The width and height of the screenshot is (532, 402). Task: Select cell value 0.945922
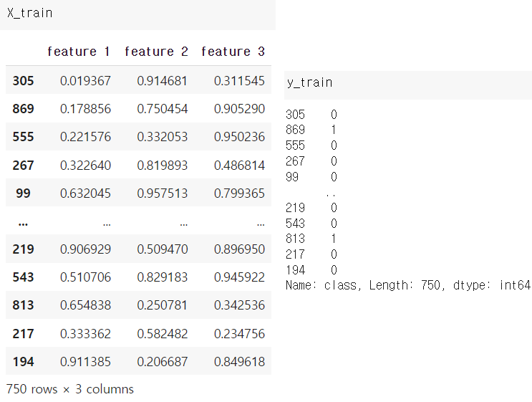tap(239, 277)
